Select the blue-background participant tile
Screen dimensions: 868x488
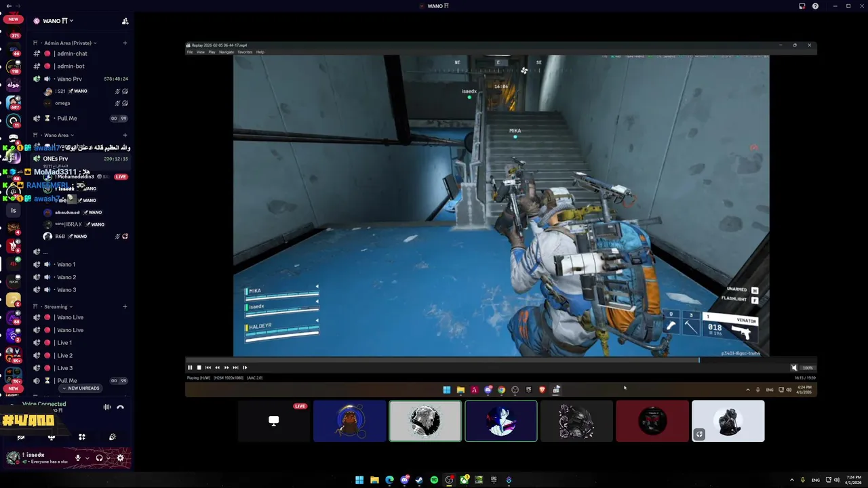point(350,421)
